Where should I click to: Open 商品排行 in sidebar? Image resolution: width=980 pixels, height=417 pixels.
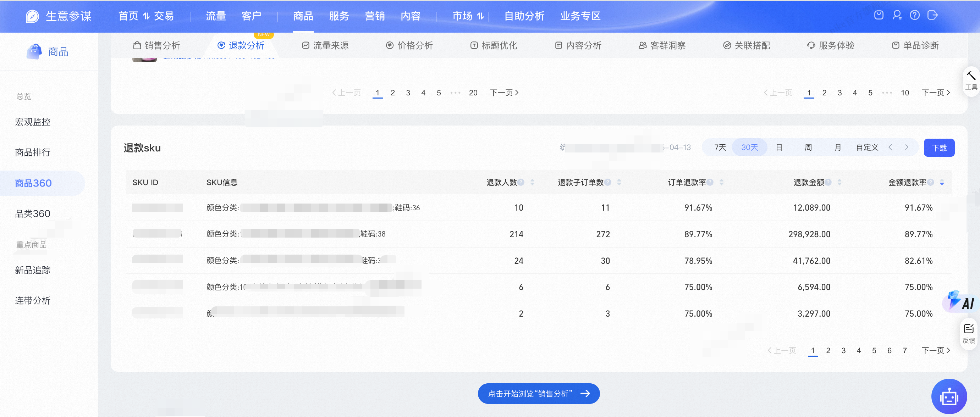[32, 152]
